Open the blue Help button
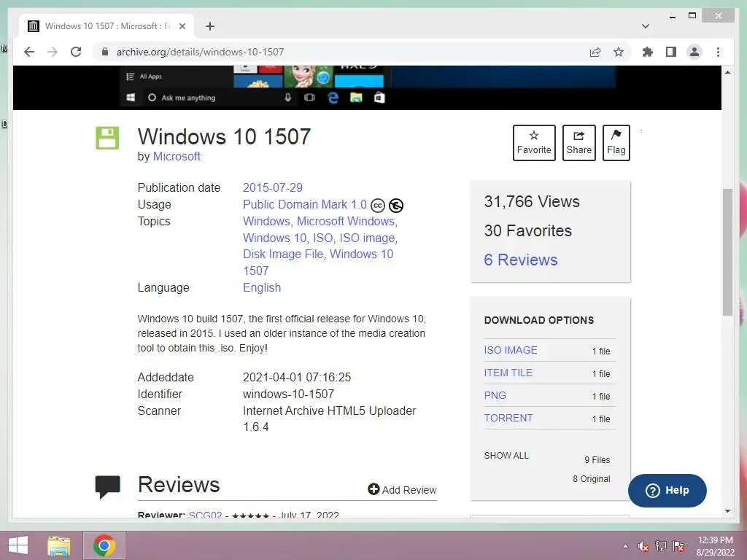This screenshot has height=560, width=747. 667,491
